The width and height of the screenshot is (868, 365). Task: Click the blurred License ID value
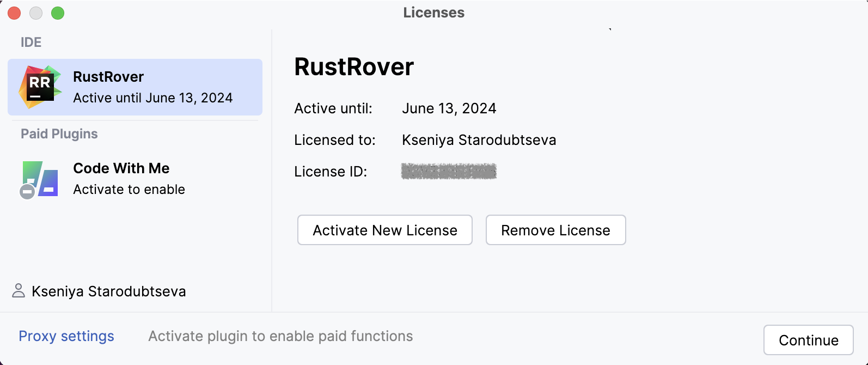(449, 171)
